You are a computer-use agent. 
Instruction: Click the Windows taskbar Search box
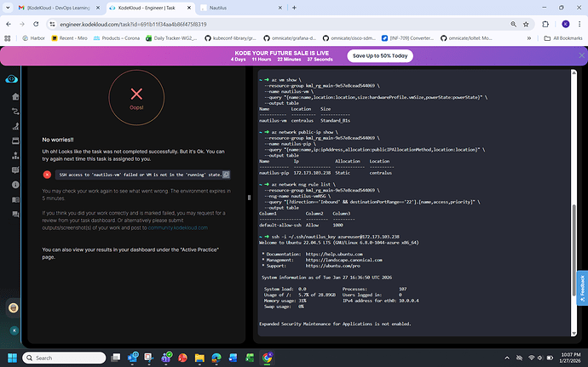(x=64, y=358)
